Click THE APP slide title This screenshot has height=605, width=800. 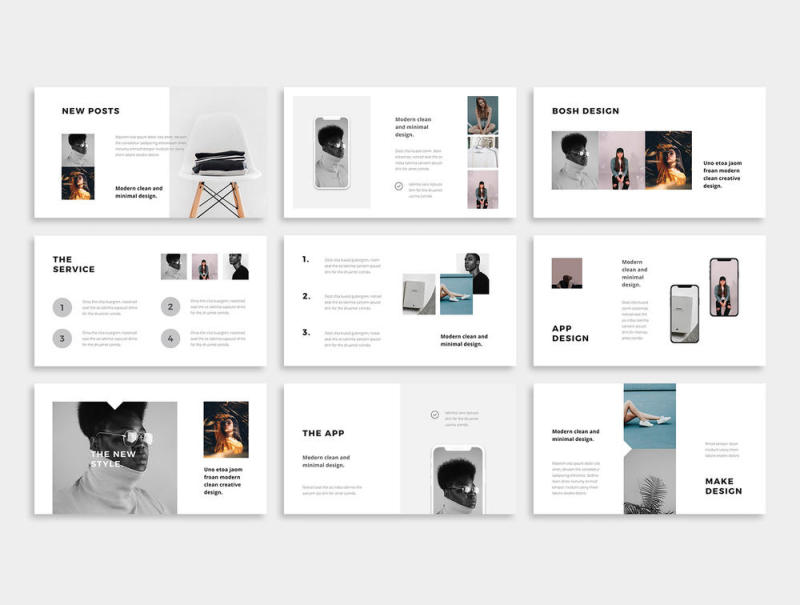[x=323, y=433]
